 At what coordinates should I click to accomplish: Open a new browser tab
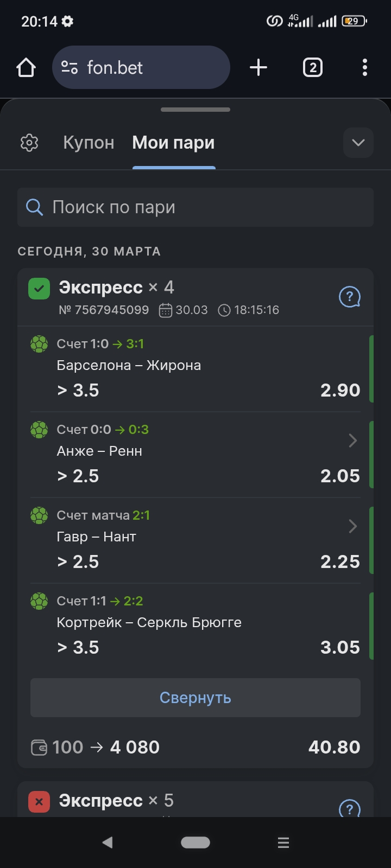(x=258, y=68)
